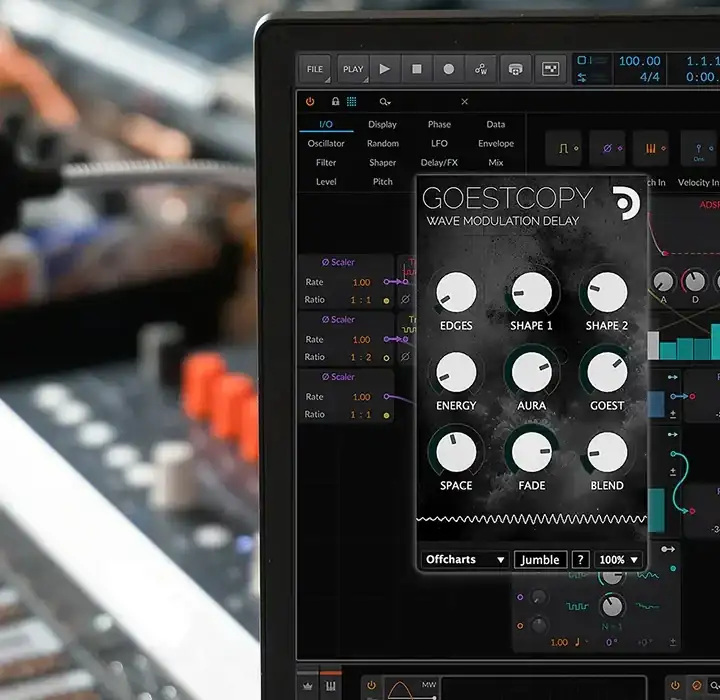Start playback with the play button
Image resolution: width=720 pixels, height=700 pixels.
(385, 69)
